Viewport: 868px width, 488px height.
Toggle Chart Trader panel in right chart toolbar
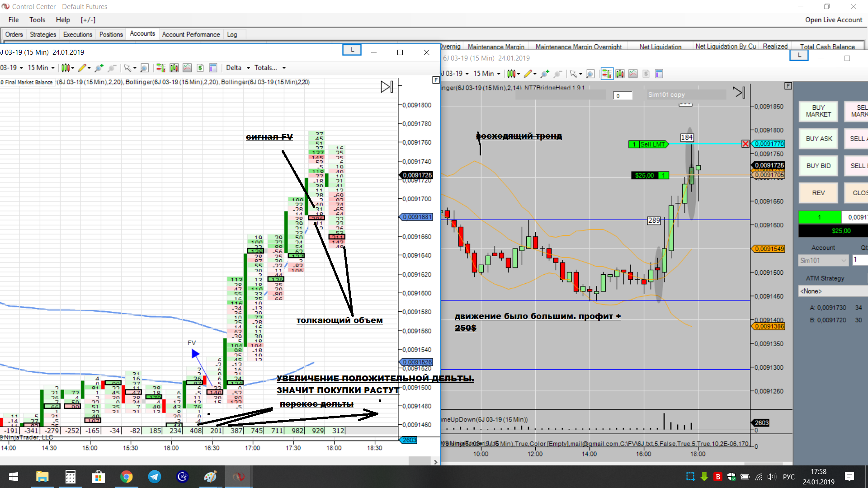click(x=606, y=74)
